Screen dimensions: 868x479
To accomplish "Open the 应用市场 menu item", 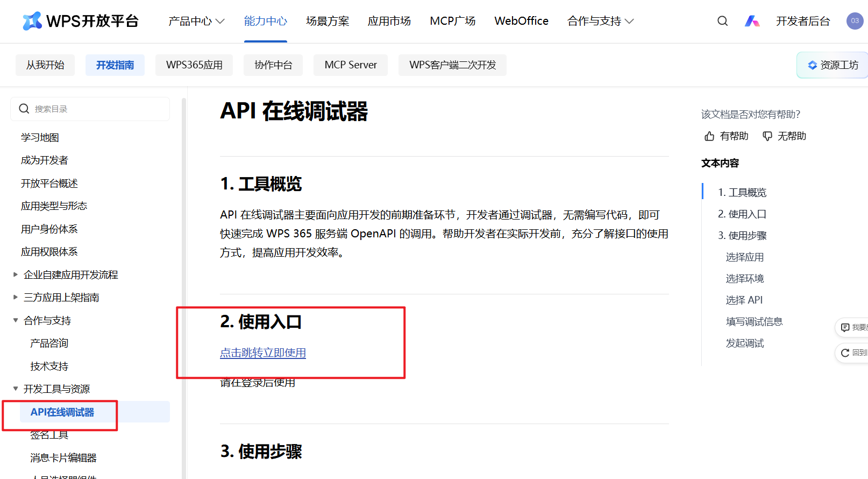I will [389, 21].
